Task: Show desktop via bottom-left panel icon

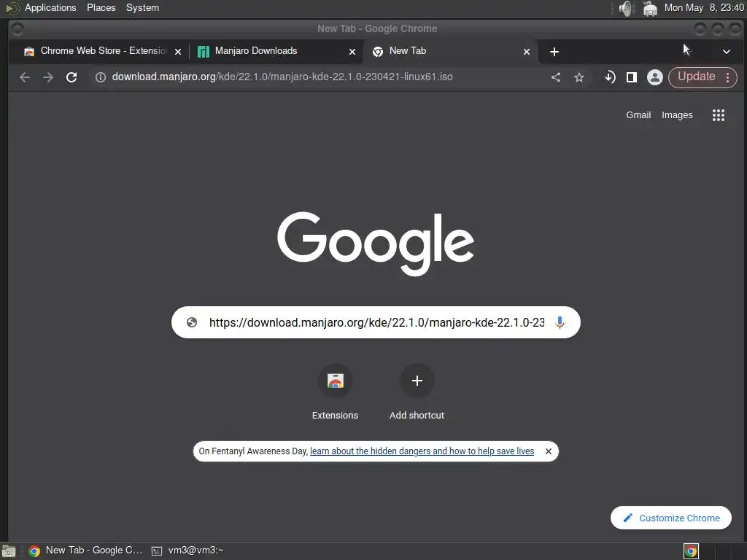Action: [9, 551]
